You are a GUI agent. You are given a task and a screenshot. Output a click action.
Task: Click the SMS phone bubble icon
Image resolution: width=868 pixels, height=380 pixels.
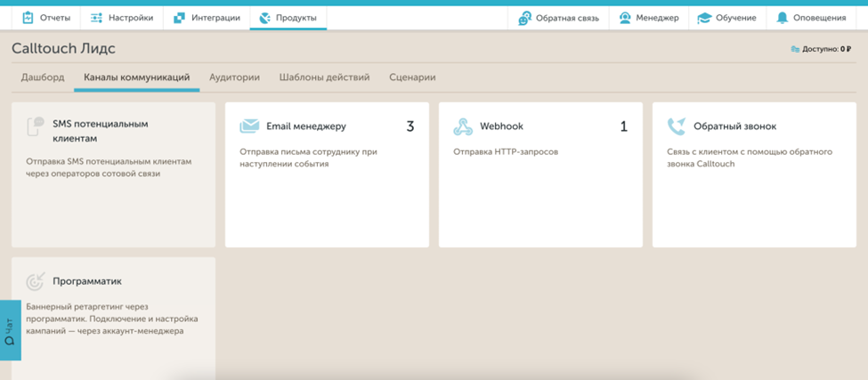[x=36, y=126]
